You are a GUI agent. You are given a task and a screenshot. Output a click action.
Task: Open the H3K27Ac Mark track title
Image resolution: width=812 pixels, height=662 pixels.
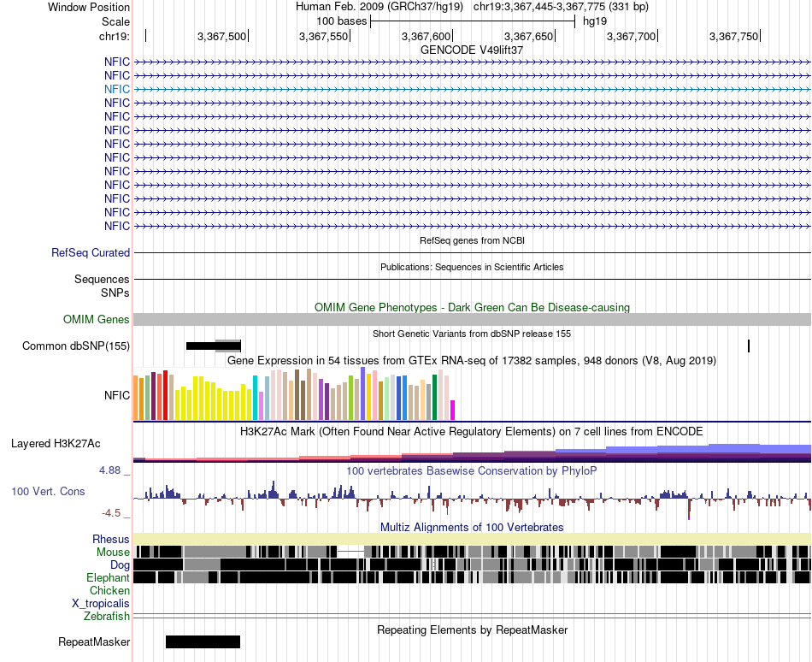click(x=472, y=431)
